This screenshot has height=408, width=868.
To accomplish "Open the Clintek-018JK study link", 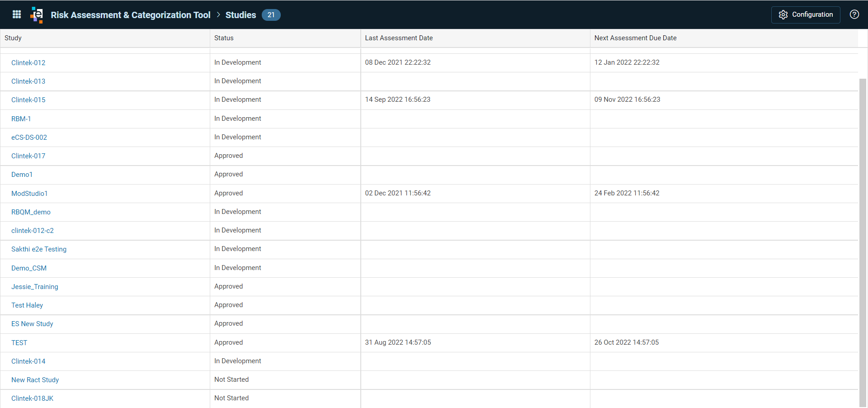I will pos(32,399).
